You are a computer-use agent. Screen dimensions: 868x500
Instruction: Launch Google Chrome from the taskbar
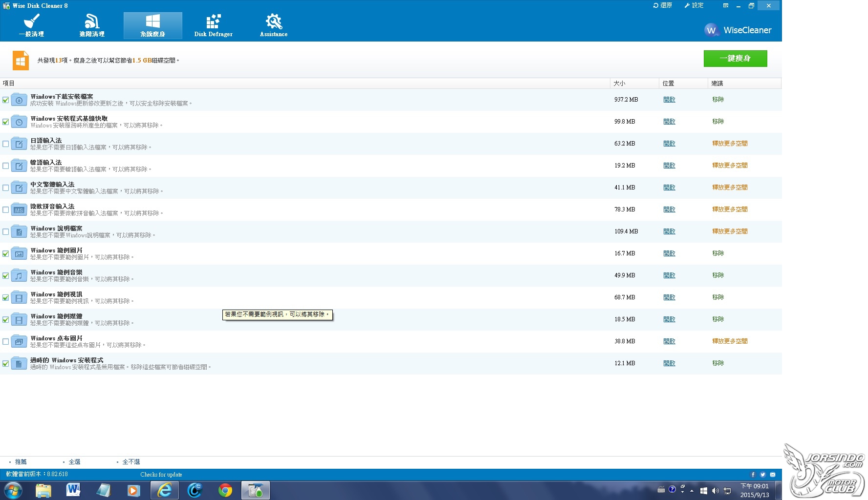[x=225, y=490]
